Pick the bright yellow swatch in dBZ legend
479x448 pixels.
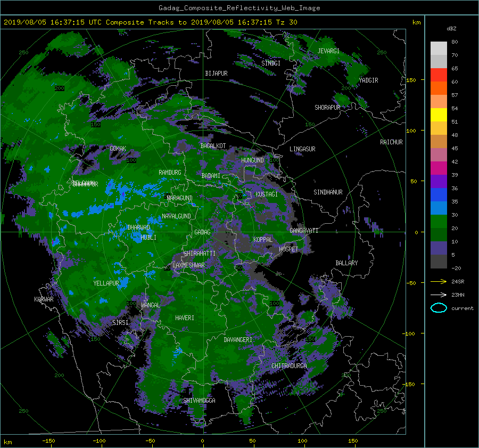click(439, 115)
